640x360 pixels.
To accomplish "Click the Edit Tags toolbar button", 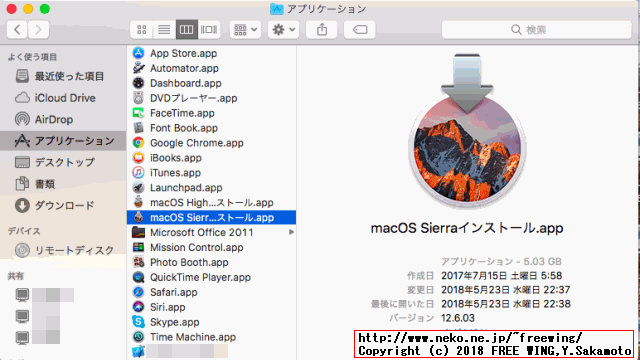I will [x=360, y=29].
